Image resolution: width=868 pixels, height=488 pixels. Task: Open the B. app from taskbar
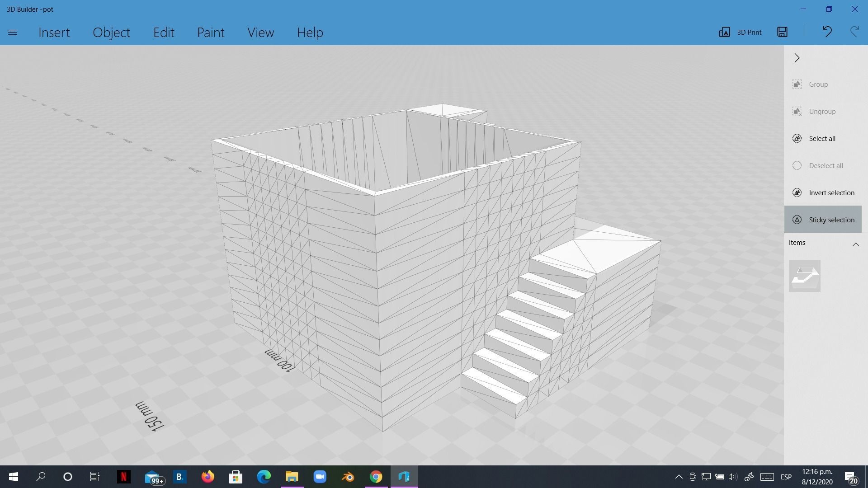[179, 477]
